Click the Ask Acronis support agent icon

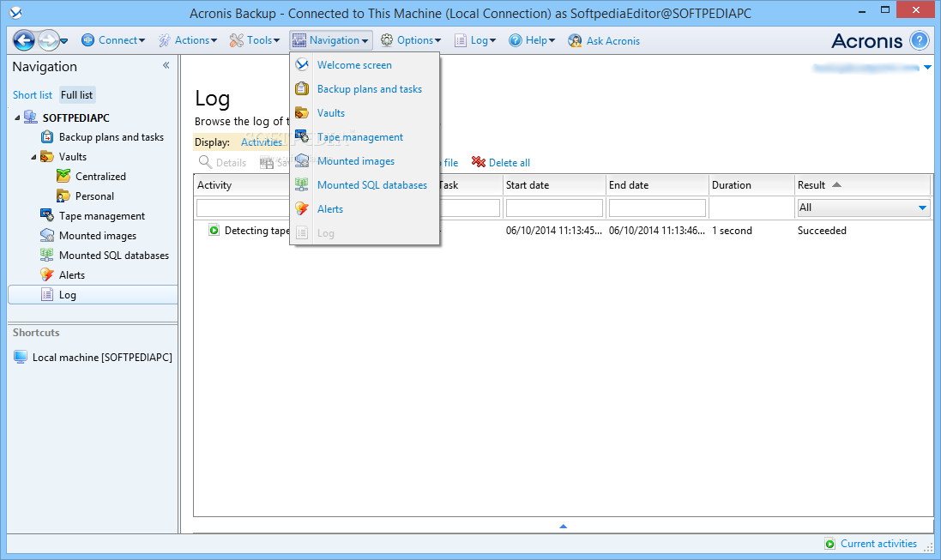tap(575, 41)
